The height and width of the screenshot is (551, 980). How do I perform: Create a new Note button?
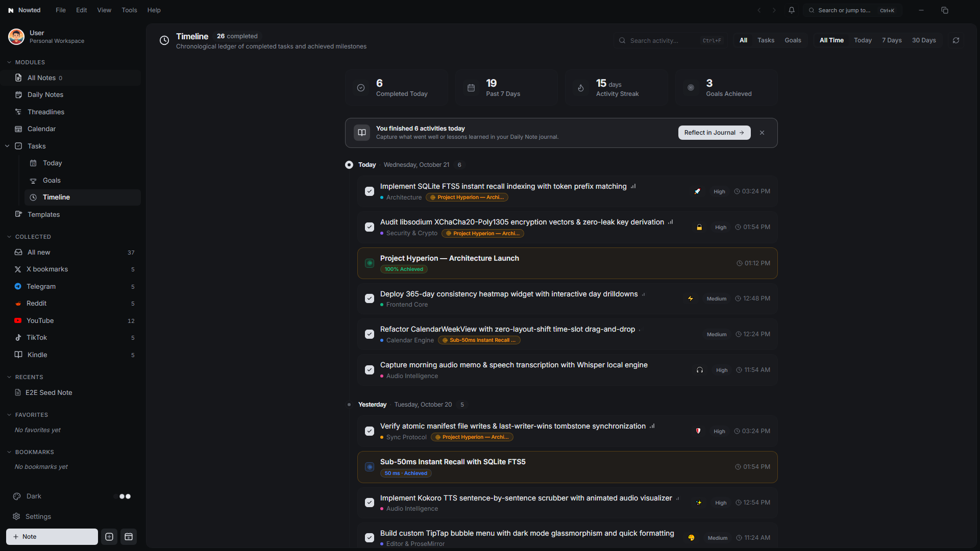(52, 537)
